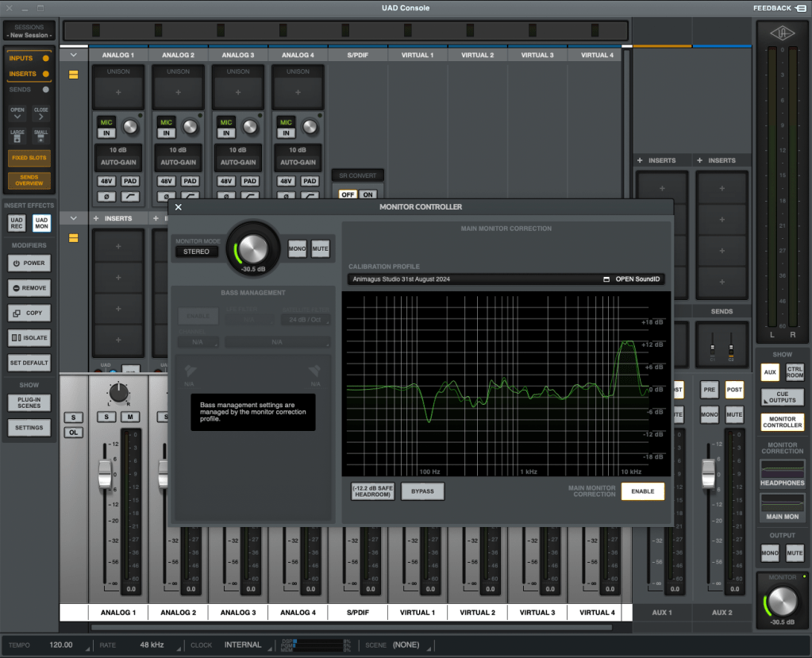Viewport: 812px width, 658px height.
Task: Switch insert effects to UAD REC
Action: click(16, 223)
